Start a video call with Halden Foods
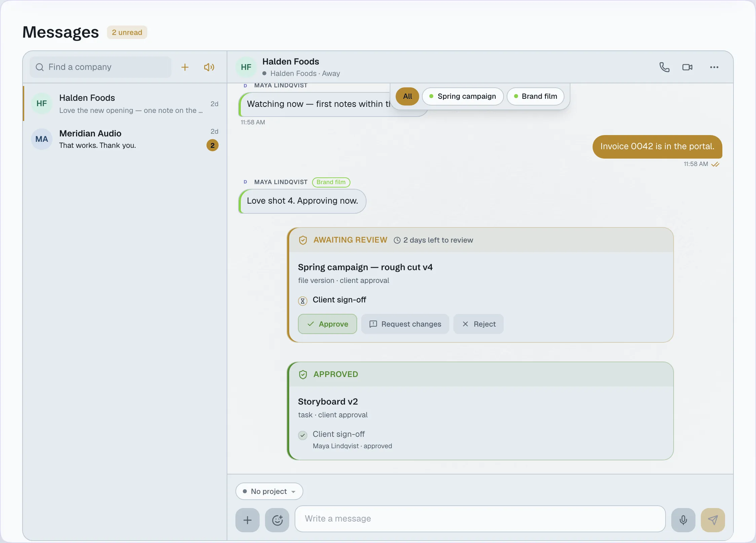The width and height of the screenshot is (756, 543). point(687,67)
